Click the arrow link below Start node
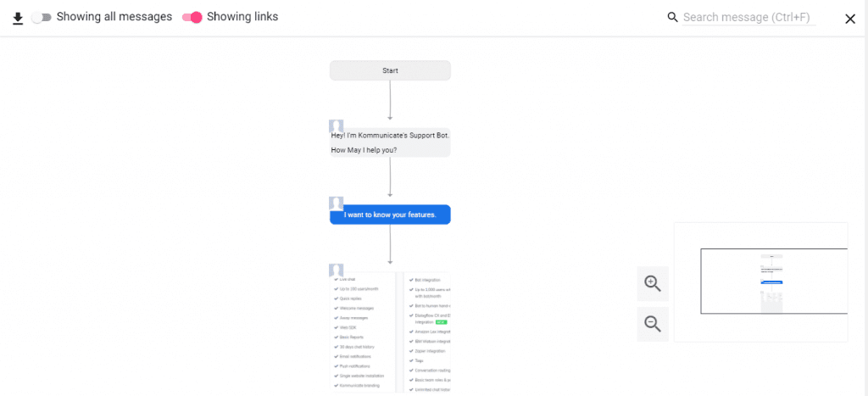 (390, 100)
